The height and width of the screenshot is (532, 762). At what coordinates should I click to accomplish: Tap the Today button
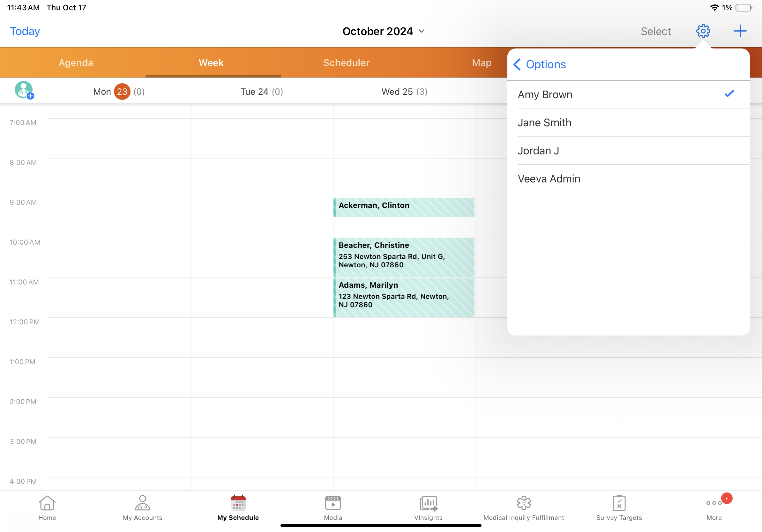tap(25, 31)
